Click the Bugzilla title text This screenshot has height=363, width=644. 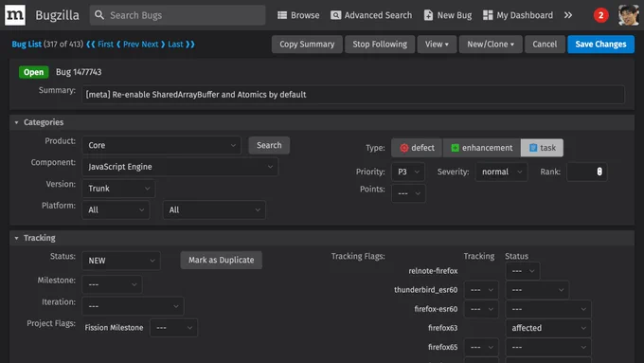click(57, 15)
